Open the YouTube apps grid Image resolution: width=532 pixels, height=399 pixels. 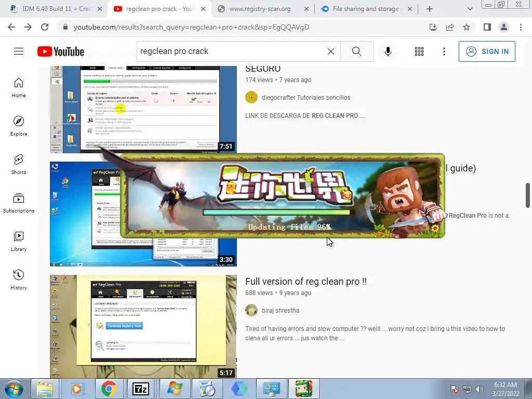click(x=419, y=51)
